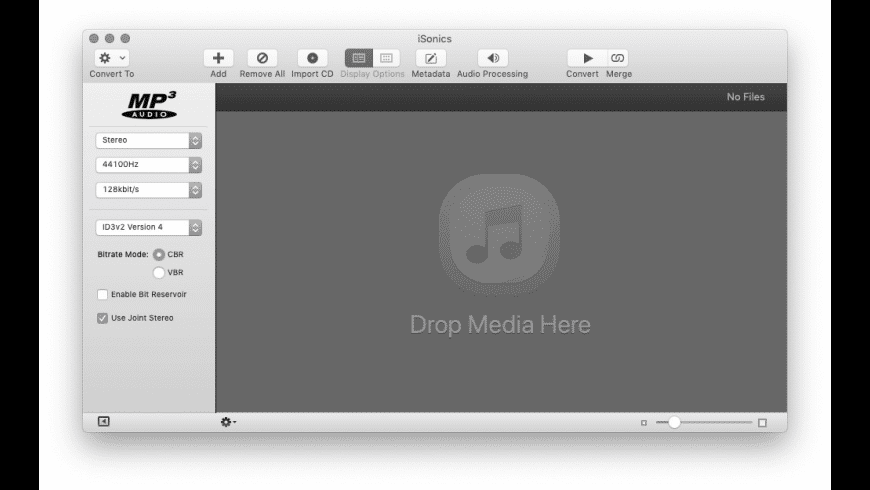Close the iSonics window

click(x=94, y=38)
